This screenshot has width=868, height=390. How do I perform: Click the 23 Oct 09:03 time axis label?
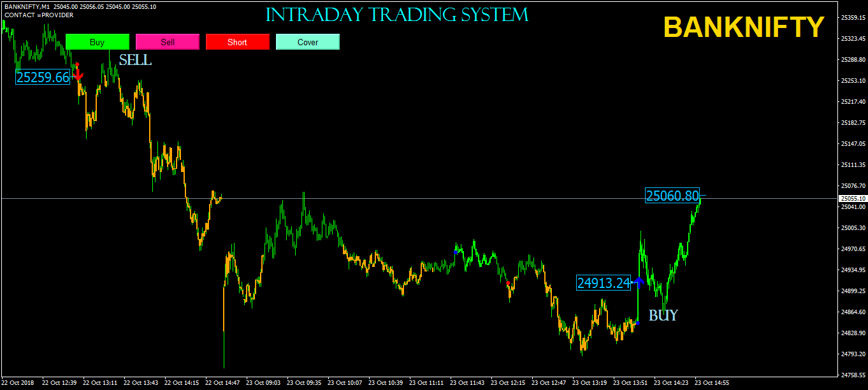coord(263,383)
